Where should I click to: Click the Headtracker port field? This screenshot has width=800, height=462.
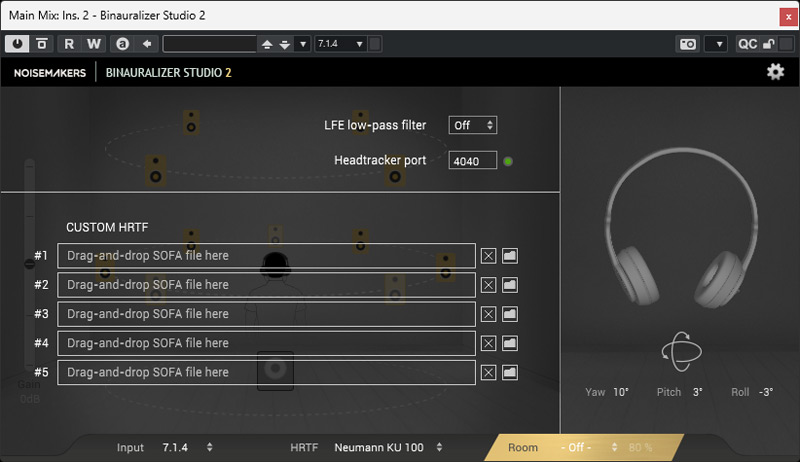pos(472,160)
